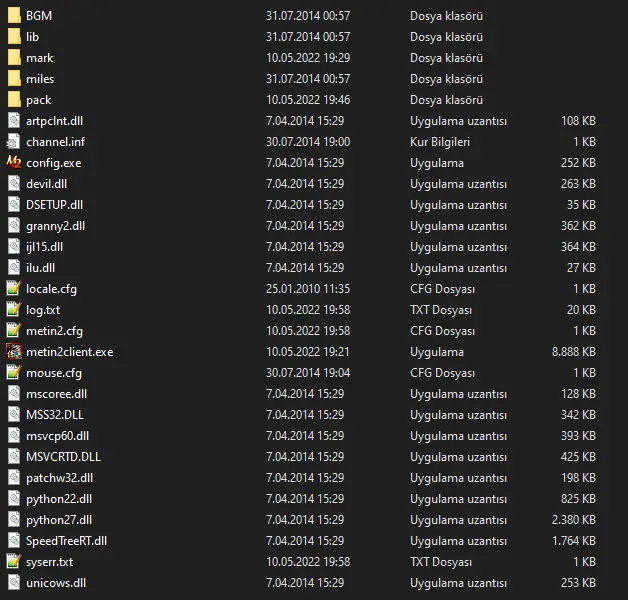The width and height of the screenshot is (628, 600).
Task: Click the artpclnt.dll file icon
Action: (14, 121)
